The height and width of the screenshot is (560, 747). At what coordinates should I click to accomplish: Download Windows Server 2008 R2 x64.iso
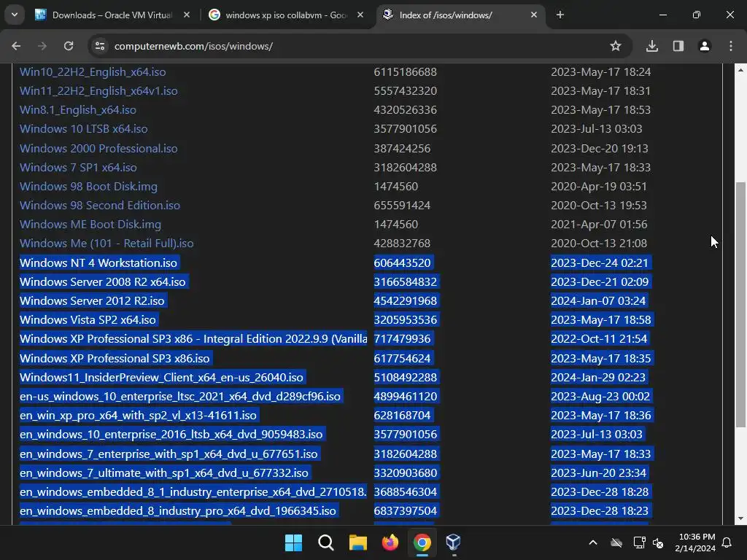pyautogui.click(x=103, y=282)
